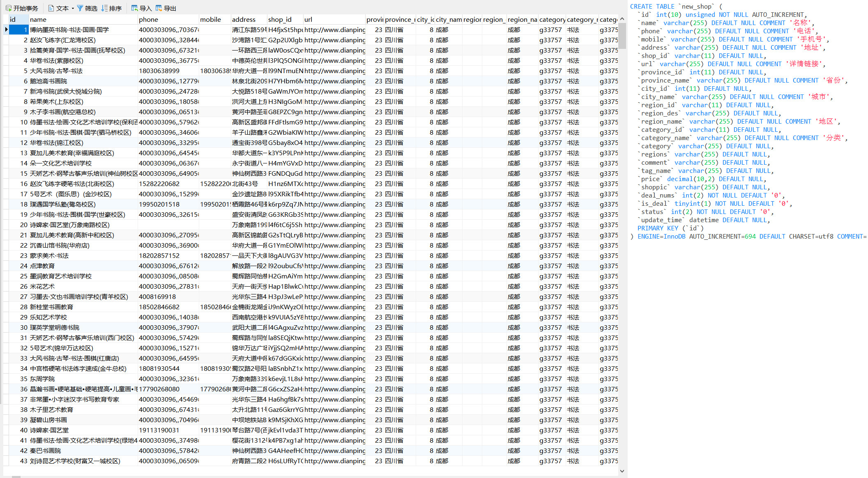Click name cell 秦巴书画院
Viewport: 868px width, 478px height.
point(83,450)
